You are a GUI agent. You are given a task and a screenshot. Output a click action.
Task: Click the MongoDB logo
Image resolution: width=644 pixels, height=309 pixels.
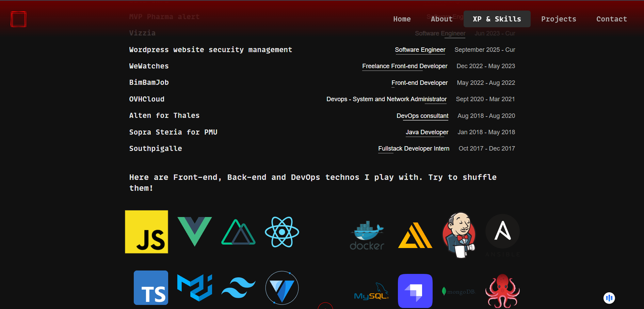pyautogui.click(x=458, y=292)
